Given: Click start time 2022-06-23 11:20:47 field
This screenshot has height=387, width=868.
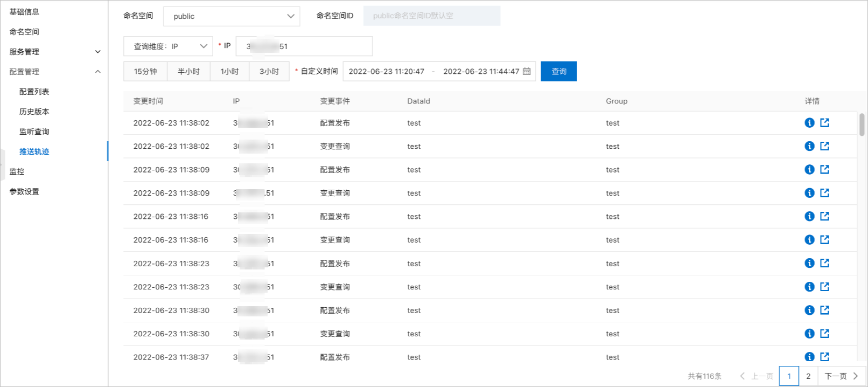Looking at the screenshot, I should (x=387, y=71).
